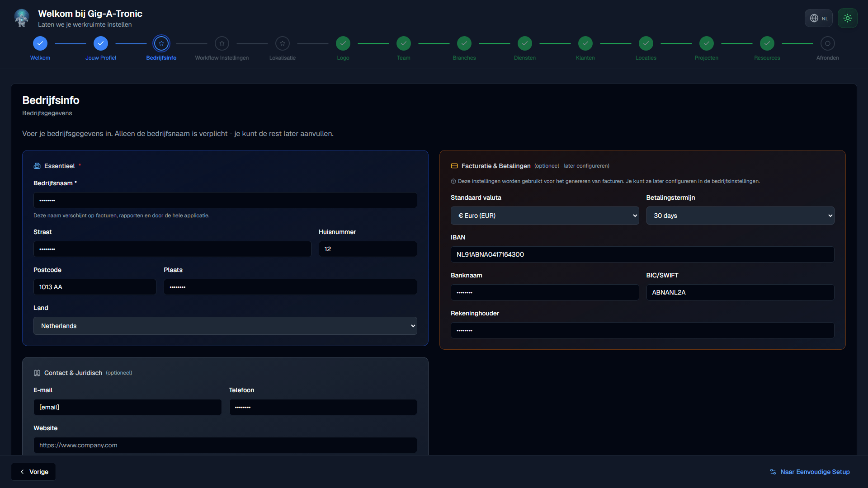This screenshot has height=488, width=868.
Task: Open the Klanten step icon
Action: tap(585, 43)
